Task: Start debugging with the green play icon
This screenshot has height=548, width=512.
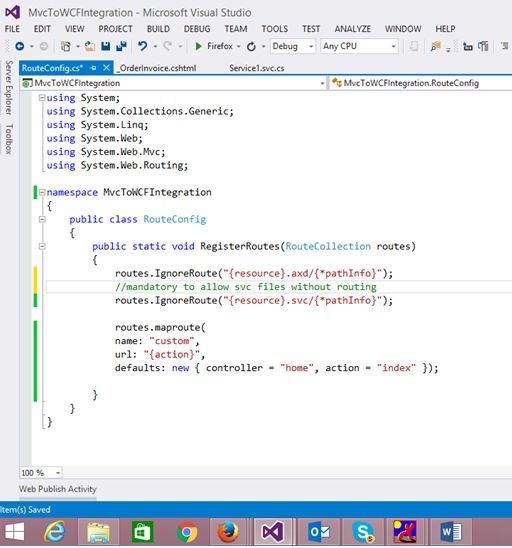Action: tap(198, 46)
